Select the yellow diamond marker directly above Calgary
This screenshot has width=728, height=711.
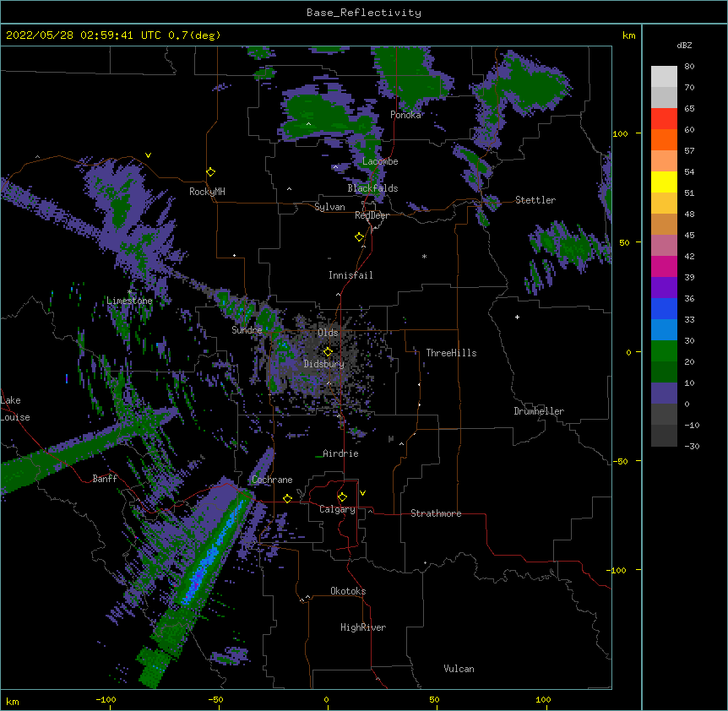click(343, 497)
